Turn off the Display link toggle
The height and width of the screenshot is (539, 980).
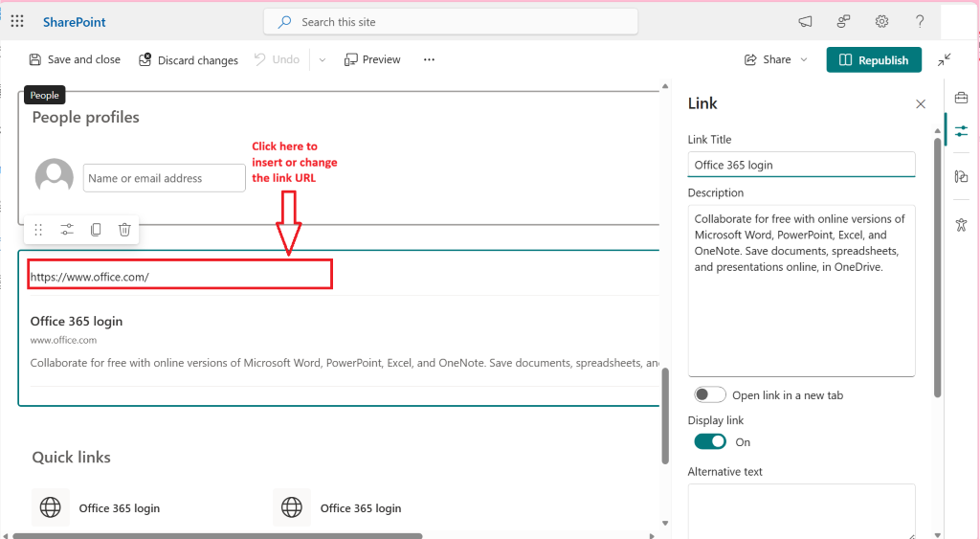point(710,441)
